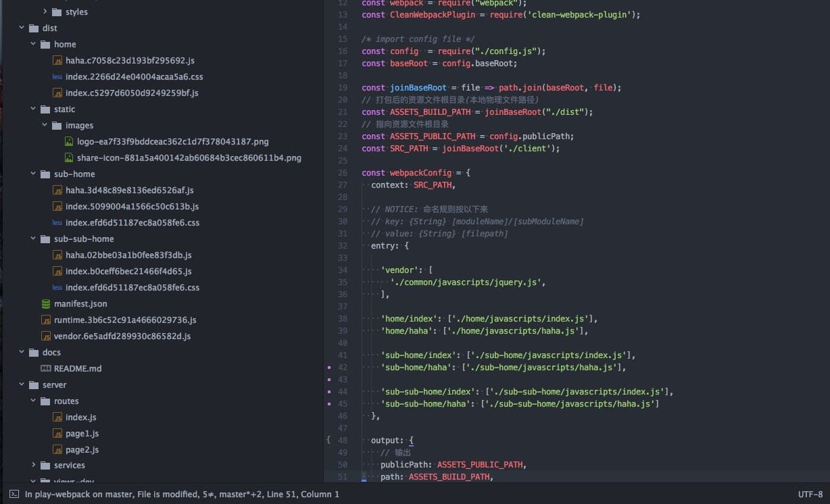
Task: Click line number 19 in gutter
Action: tap(342, 87)
